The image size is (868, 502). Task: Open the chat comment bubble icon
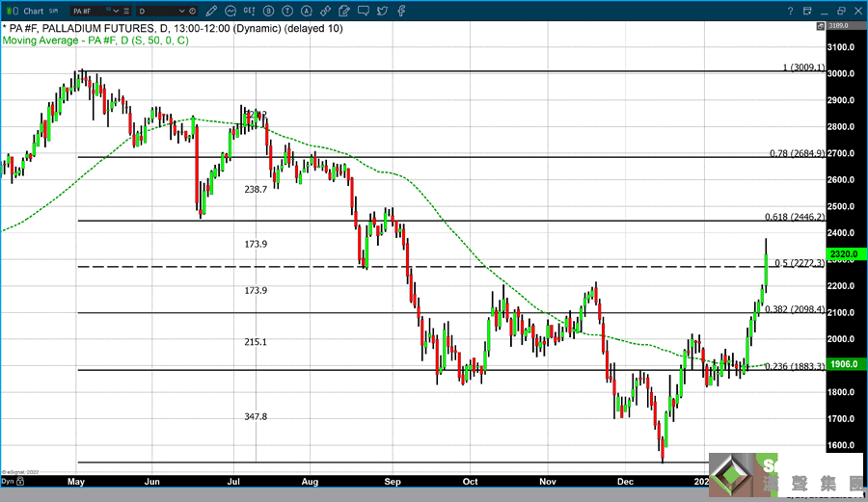pyautogui.click(x=364, y=11)
